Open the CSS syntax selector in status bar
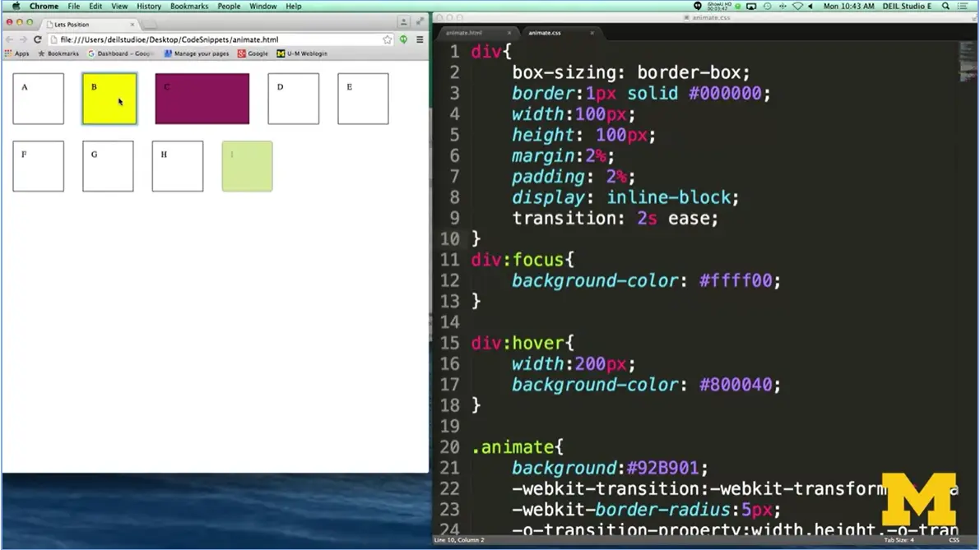 tap(954, 540)
